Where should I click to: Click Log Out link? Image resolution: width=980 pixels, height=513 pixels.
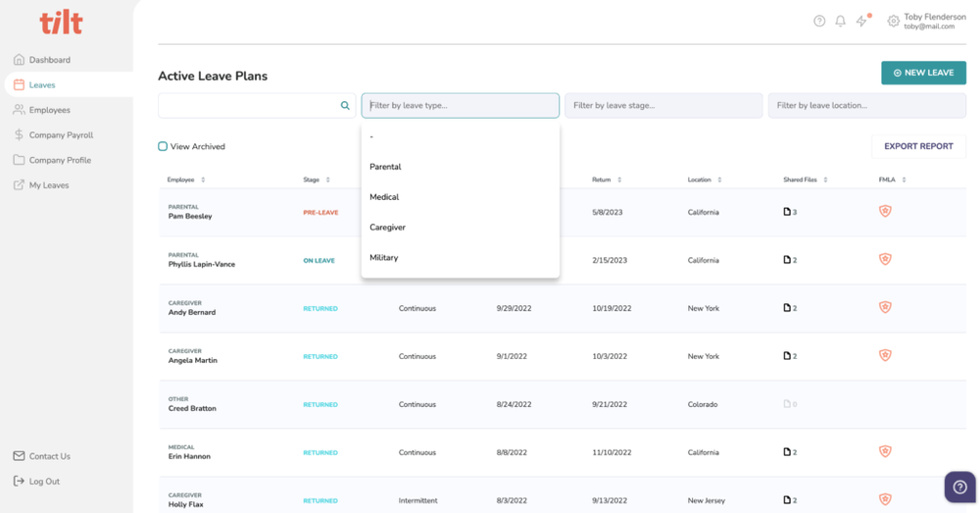(37, 481)
